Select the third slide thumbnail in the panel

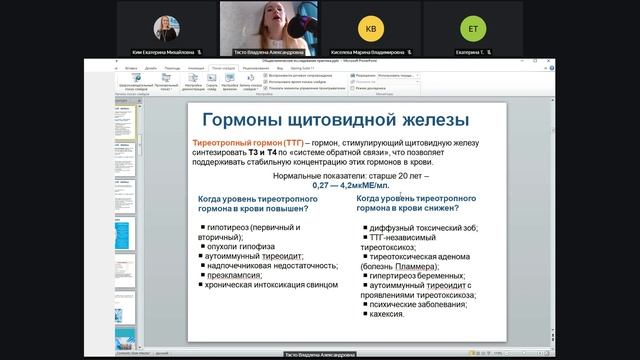(125, 196)
